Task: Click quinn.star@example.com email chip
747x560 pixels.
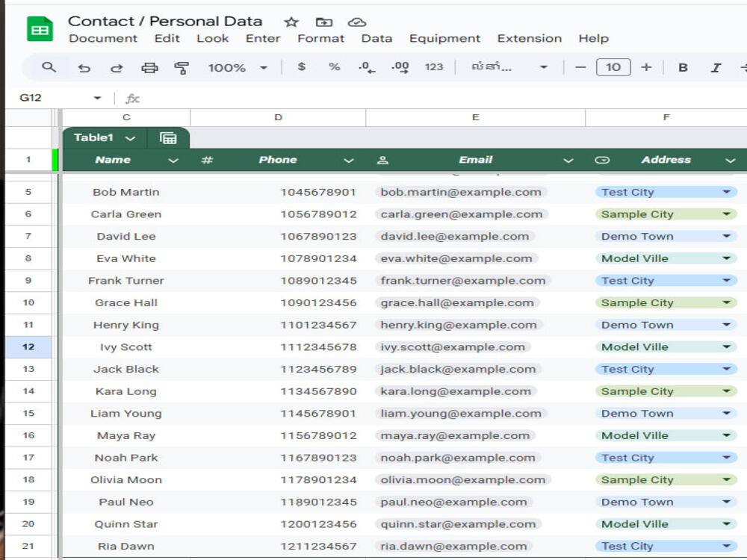Action: [458, 524]
